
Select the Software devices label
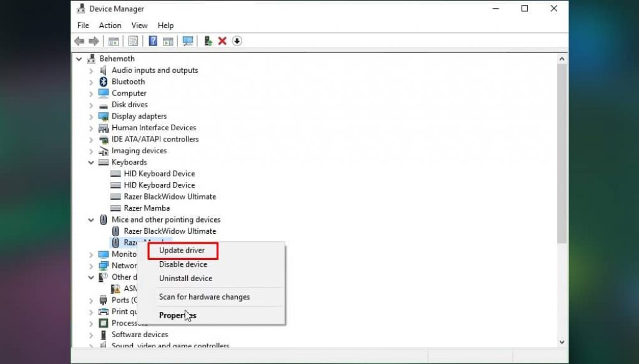coord(140,335)
